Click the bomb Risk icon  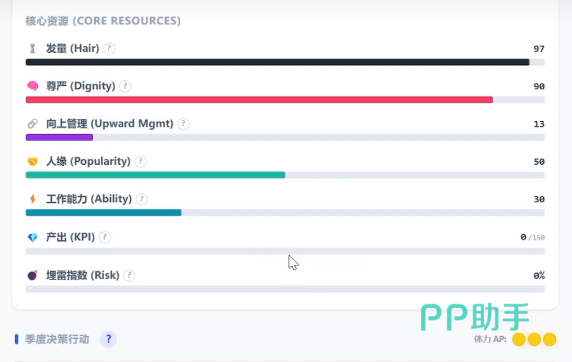click(x=32, y=275)
